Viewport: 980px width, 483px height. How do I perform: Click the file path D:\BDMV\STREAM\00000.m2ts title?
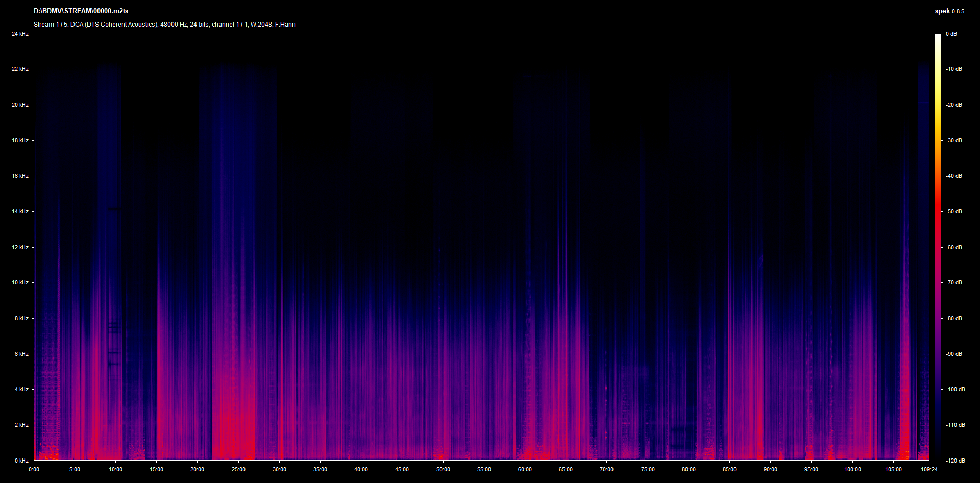(81, 11)
